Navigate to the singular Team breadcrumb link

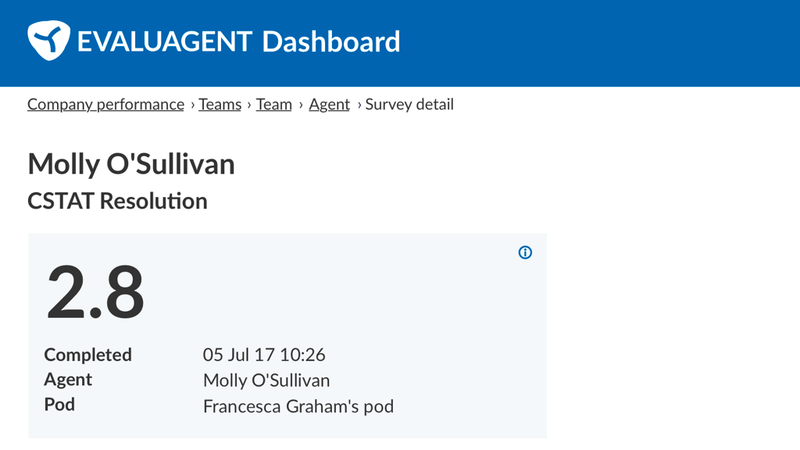(274, 104)
